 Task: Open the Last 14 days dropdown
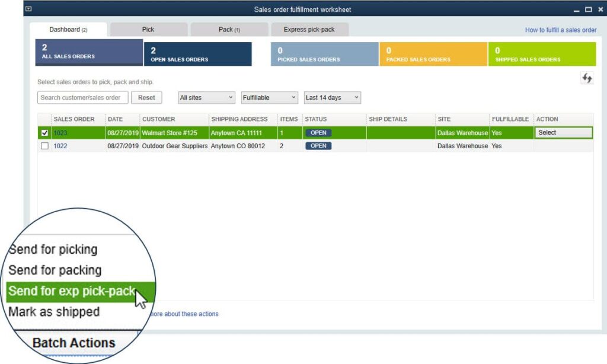point(332,98)
